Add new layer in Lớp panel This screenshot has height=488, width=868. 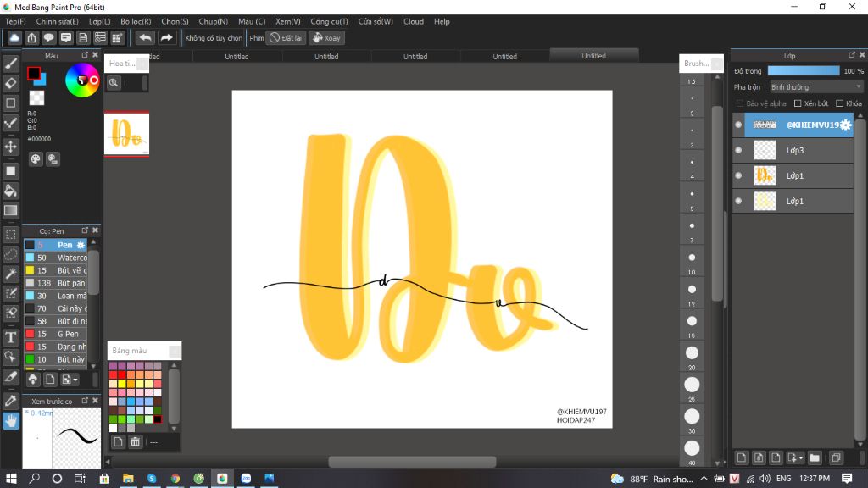(x=741, y=457)
